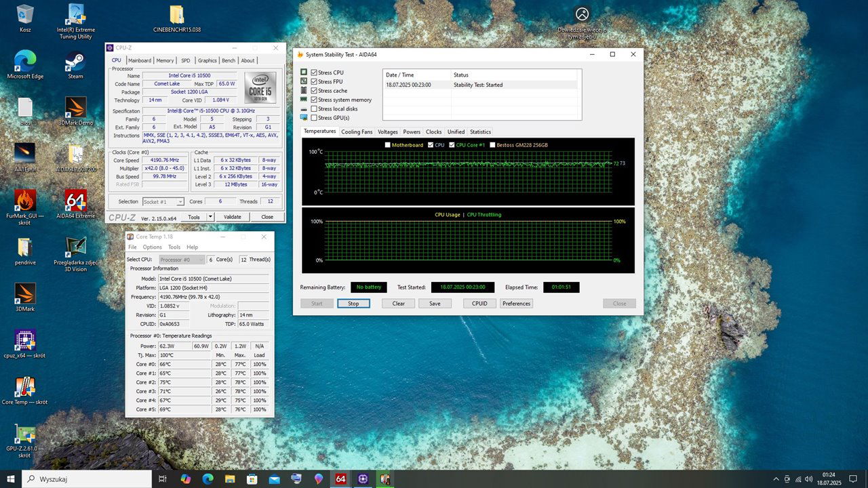Switch to AIDA64 taskbar button
The width and height of the screenshot is (868, 488).
coord(340,479)
